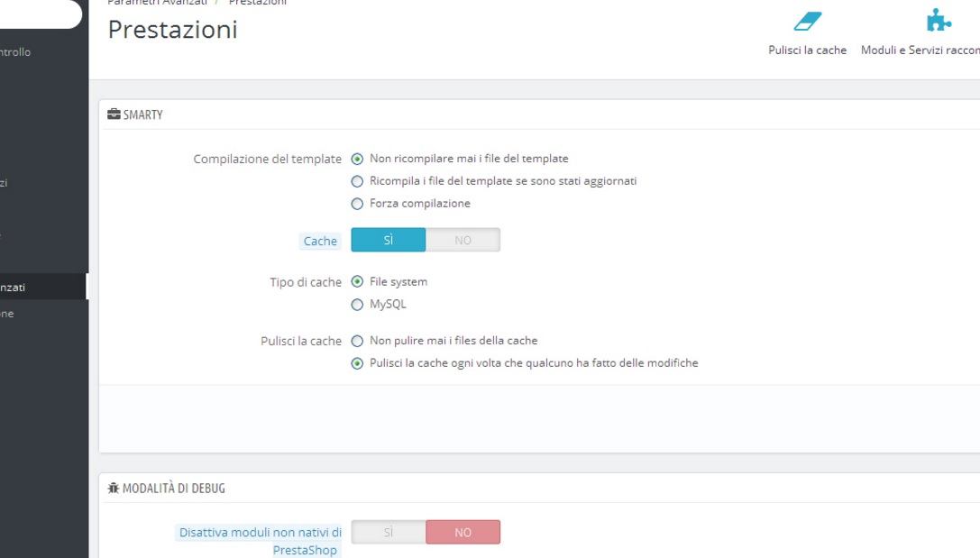The image size is (980, 558).
Task: Switch Cache toggle to NO
Action: [x=463, y=240]
